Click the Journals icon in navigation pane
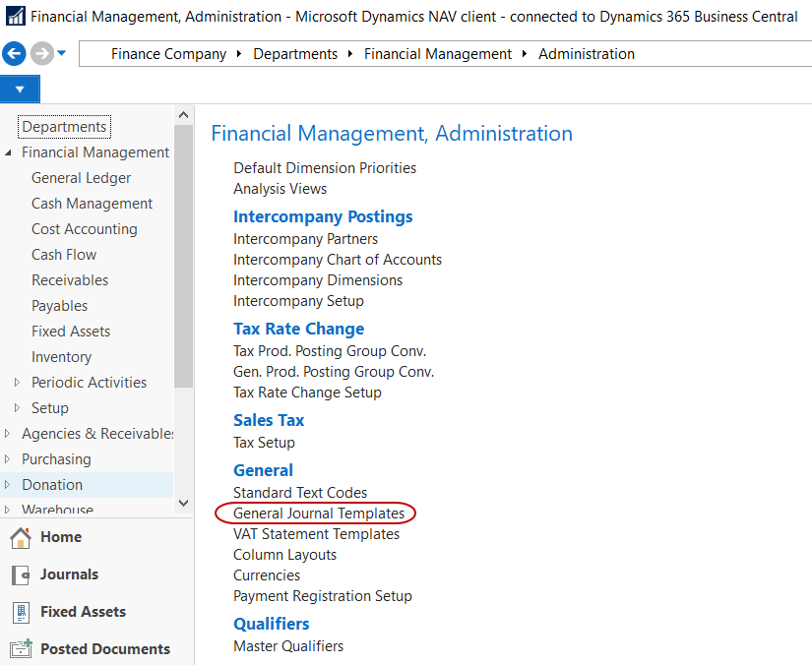Viewport: 812px width, 665px height. tap(20, 574)
